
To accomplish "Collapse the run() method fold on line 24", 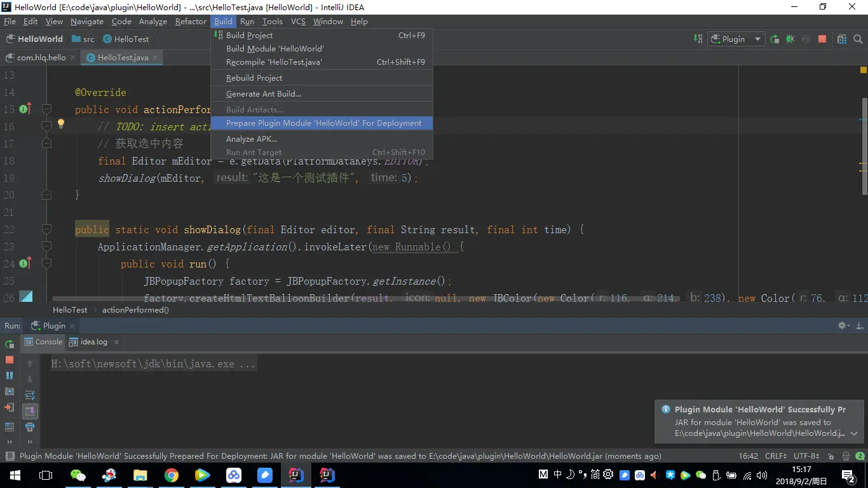I will pyautogui.click(x=46, y=263).
